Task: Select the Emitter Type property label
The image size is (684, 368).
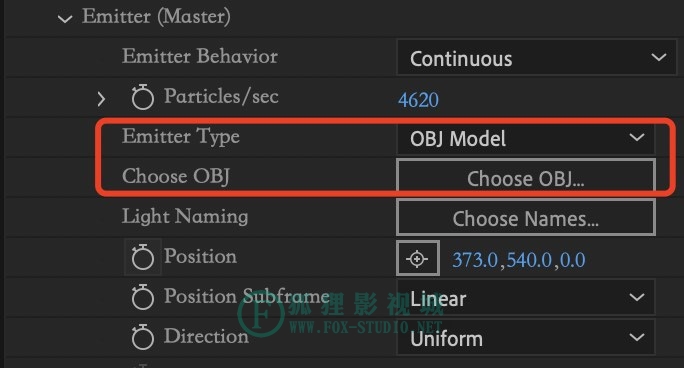Action: [x=181, y=136]
